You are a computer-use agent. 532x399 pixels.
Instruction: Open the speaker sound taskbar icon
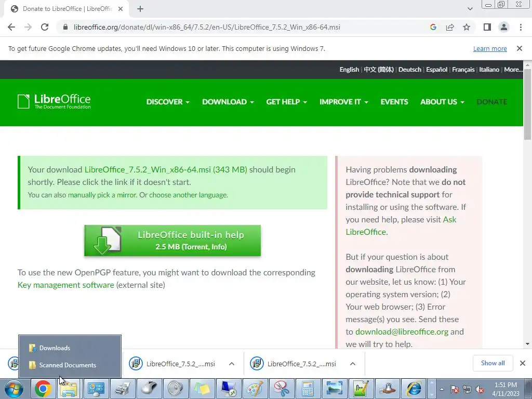coord(176,389)
